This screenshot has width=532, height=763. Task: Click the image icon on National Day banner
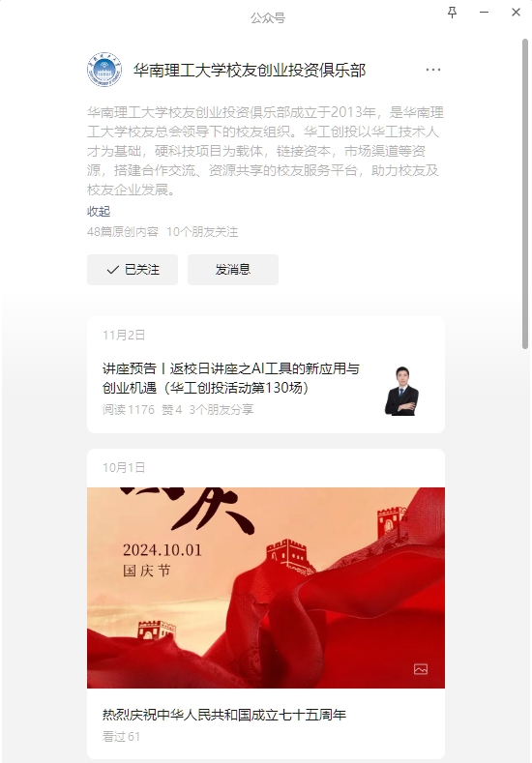pos(421,669)
